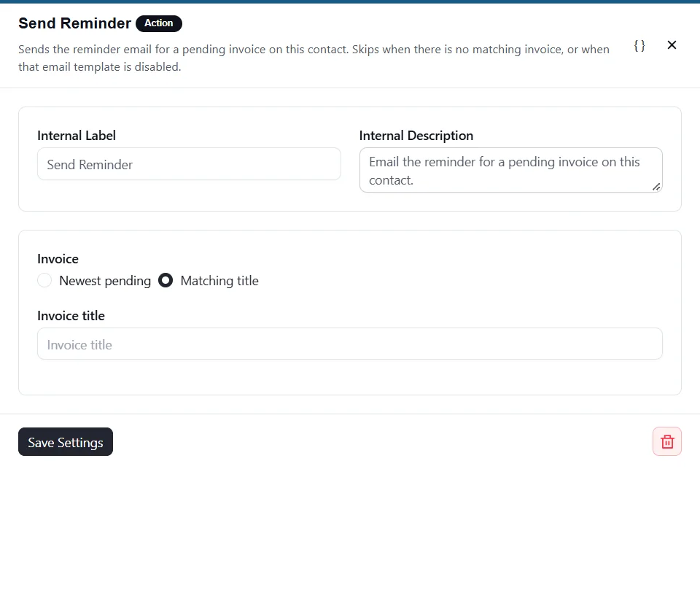Select the Matching title radio option

pos(166,281)
